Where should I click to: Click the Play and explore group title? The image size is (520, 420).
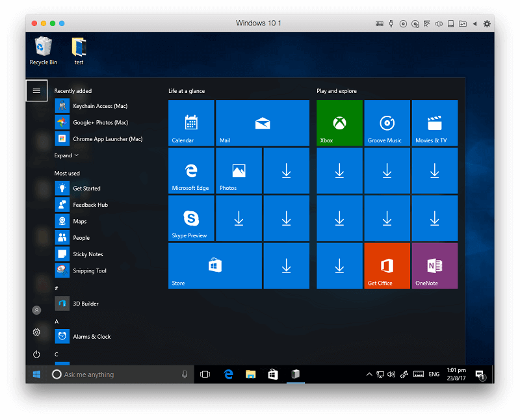click(x=337, y=91)
